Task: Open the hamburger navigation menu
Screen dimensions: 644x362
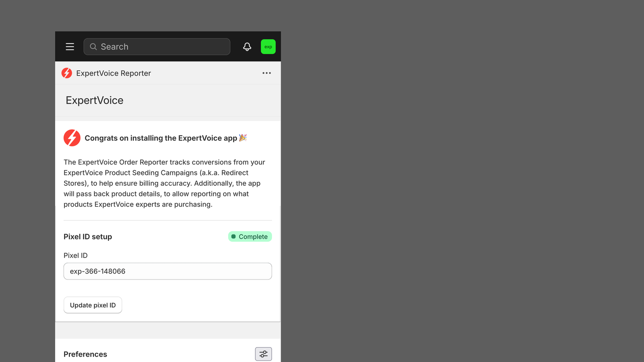Action: 70,47
